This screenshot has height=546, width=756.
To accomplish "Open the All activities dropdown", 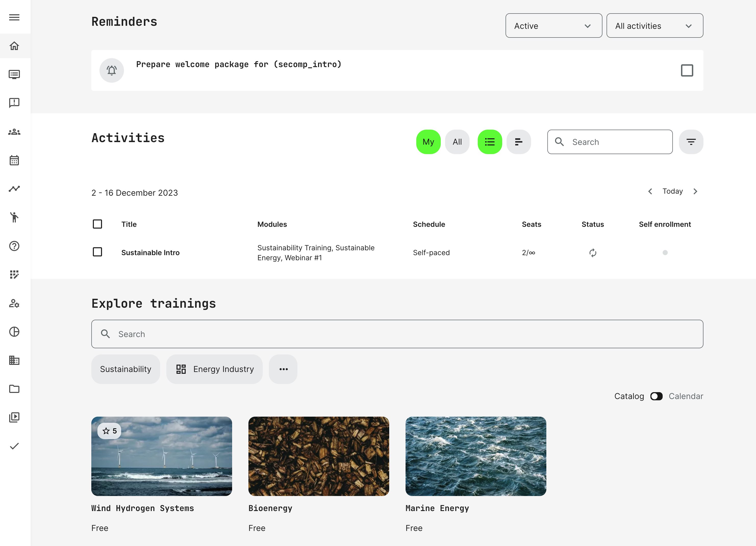I will click(x=654, y=26).
